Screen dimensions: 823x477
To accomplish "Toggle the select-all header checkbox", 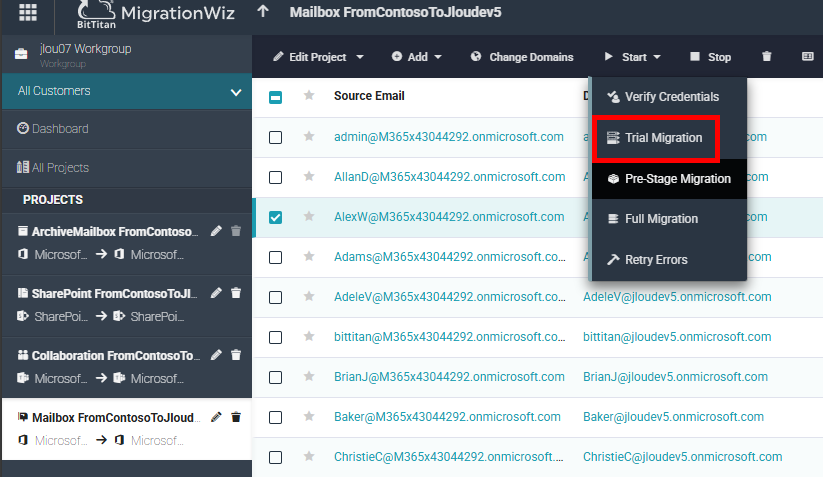I will pyautogui.click(x=276, y=97).
